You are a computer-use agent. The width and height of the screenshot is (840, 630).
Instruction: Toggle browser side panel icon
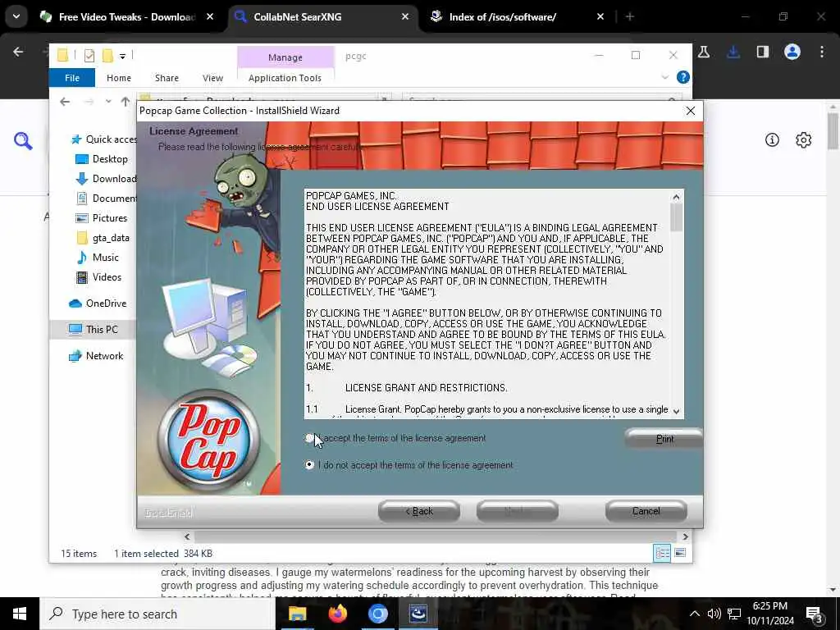click(763, 52)
